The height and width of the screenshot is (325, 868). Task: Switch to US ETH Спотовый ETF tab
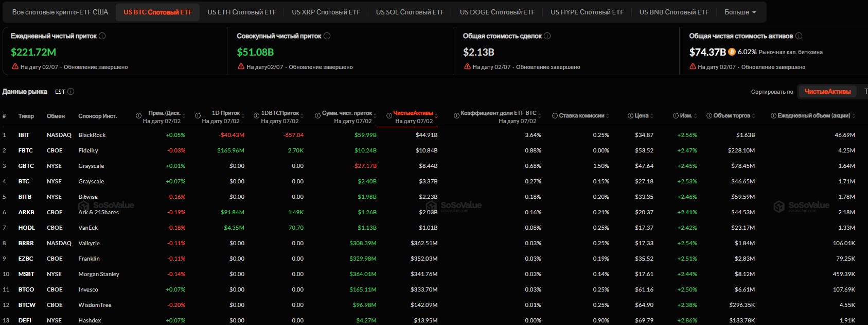point(242,12)
